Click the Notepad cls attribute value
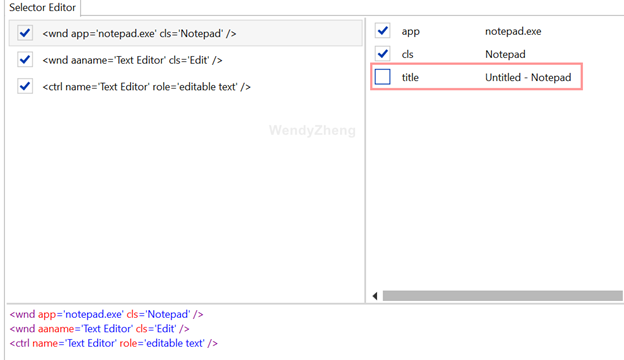 click(x=505, y=54)
